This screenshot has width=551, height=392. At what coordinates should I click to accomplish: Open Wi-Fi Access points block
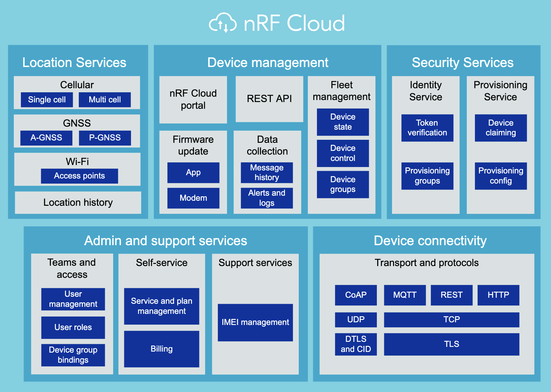[79, 176]
